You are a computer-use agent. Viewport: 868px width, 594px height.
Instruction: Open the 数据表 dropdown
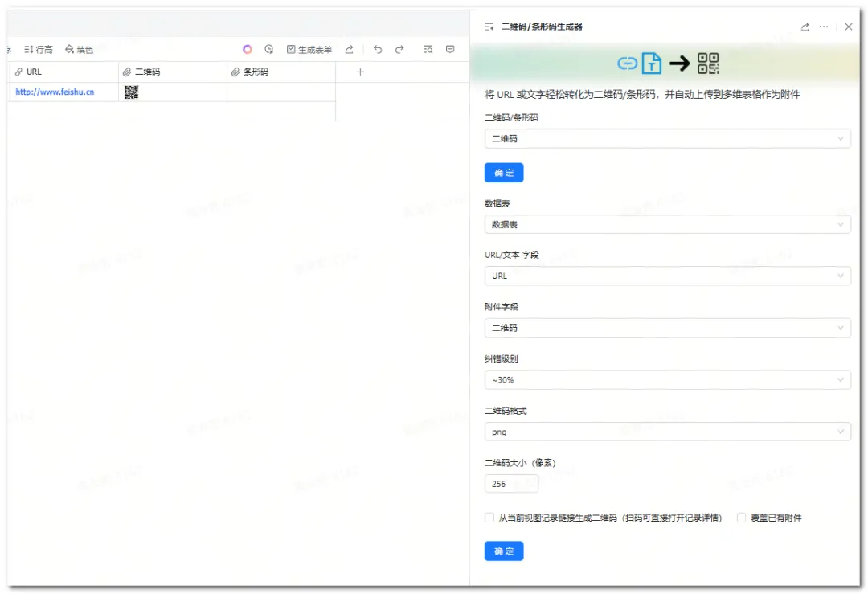tap(668, 225)
